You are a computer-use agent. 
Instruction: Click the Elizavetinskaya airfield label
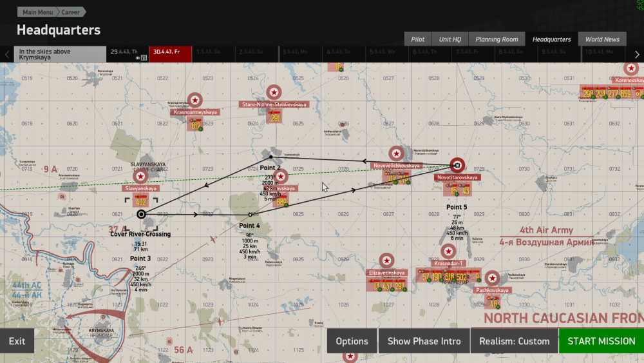(386, 273)
